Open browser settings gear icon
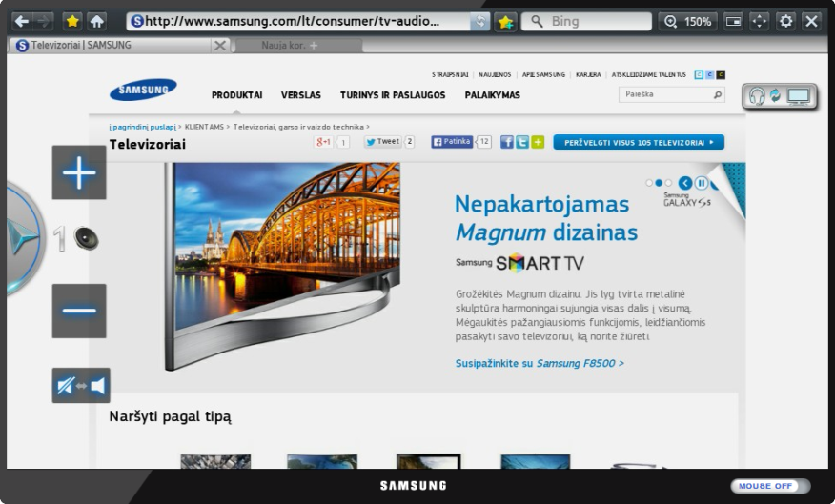Viewport: 835px width, 504px height. [785, 21]
